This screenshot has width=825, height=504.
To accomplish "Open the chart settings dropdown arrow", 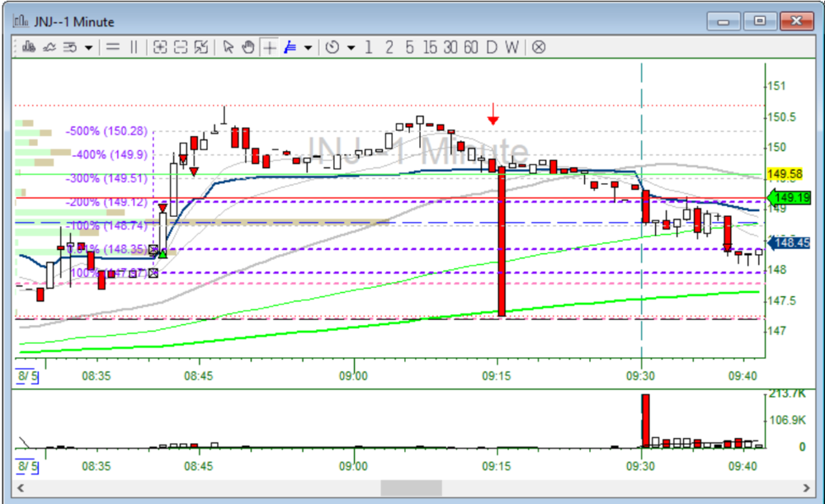I will tap(88, 47).
